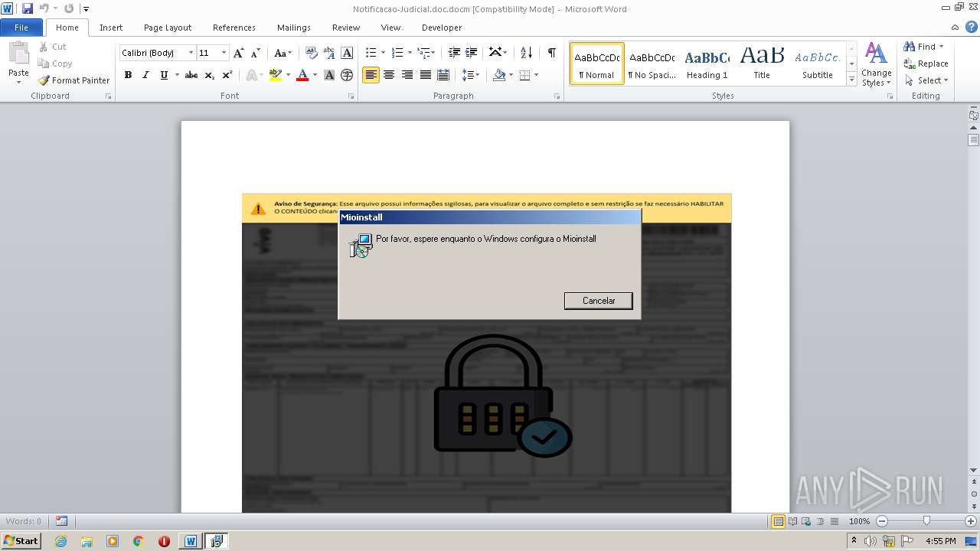Click the Decrease Indent icon

tap(454, 53)
